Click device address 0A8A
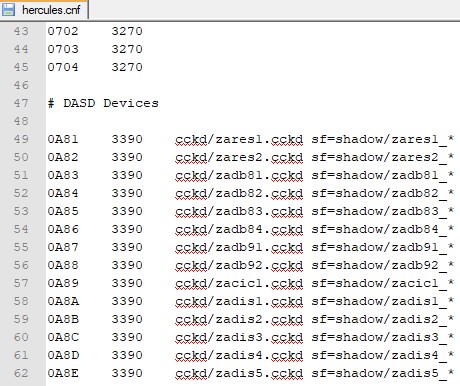 [63, 301]
